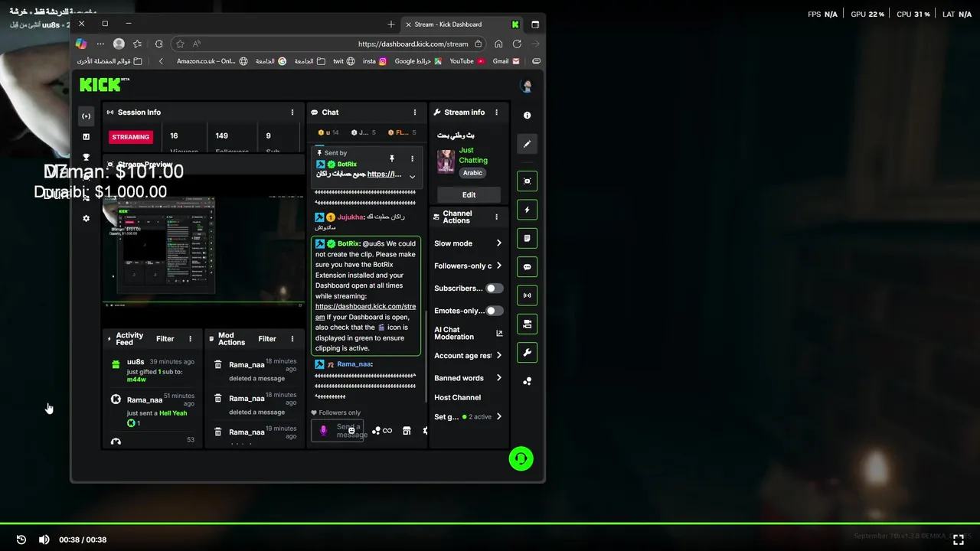Click the green headset support button
980x551 pixels.
coord(521,458)
